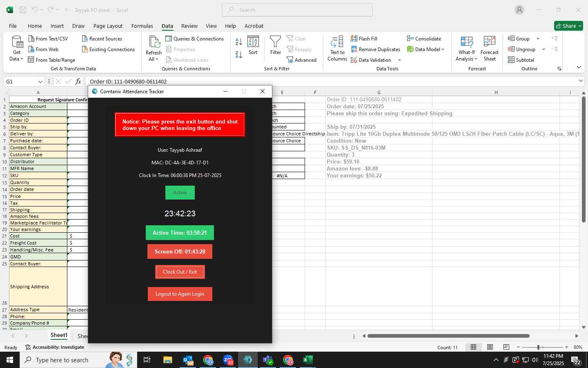The height and width of the screenshot is (368, 588).
Task: Open the Acrobat tab
Action: click(x=254, y=26)
